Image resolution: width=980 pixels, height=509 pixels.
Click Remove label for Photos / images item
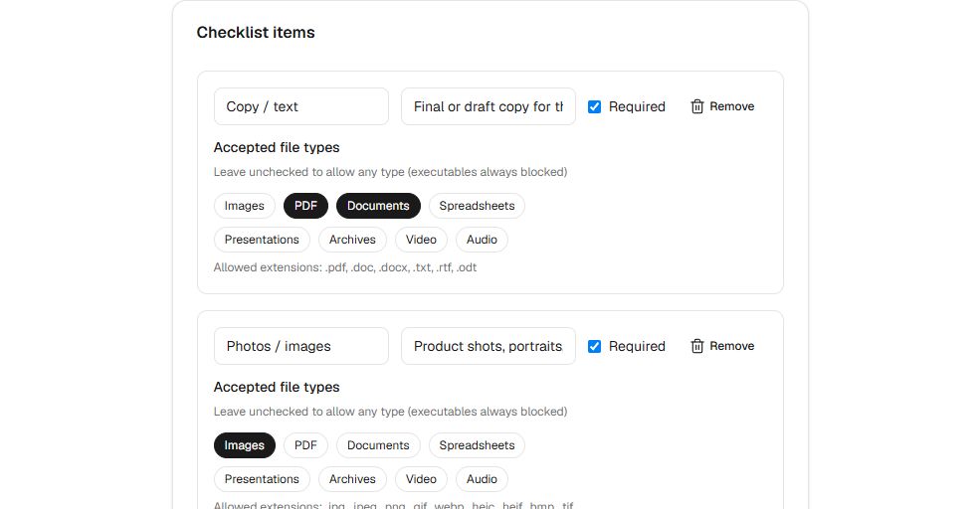[732, 346]
